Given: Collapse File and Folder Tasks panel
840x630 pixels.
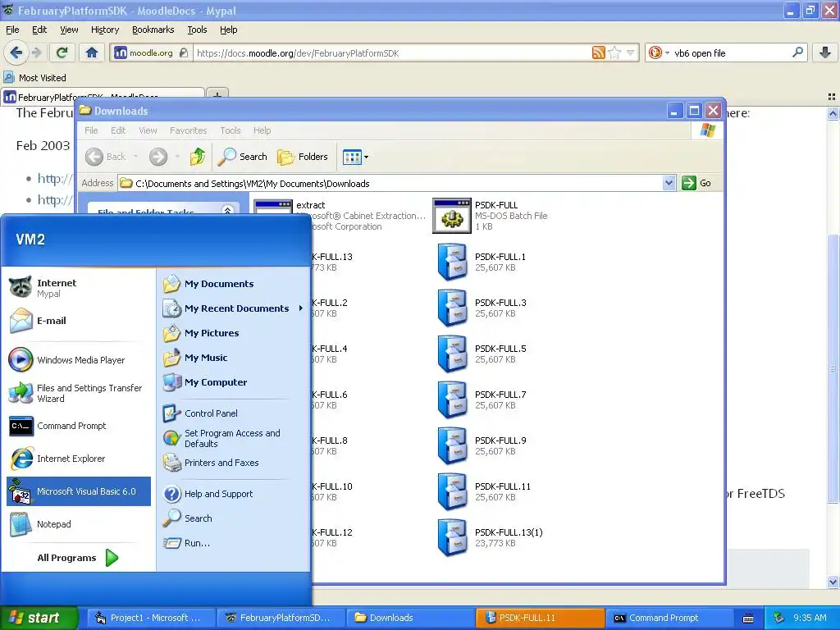Looking at the screenshot, I should (x=228, y=211).
